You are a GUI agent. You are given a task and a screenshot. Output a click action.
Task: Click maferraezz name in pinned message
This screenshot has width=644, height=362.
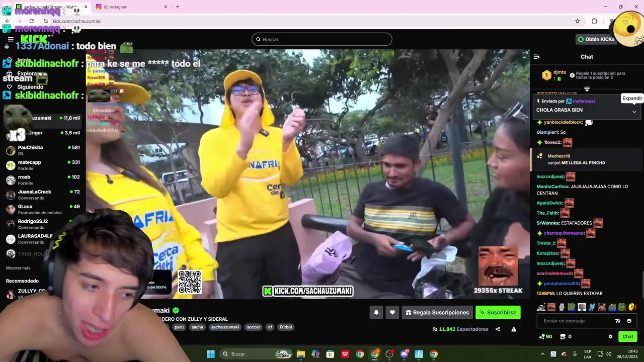point(584,101)
